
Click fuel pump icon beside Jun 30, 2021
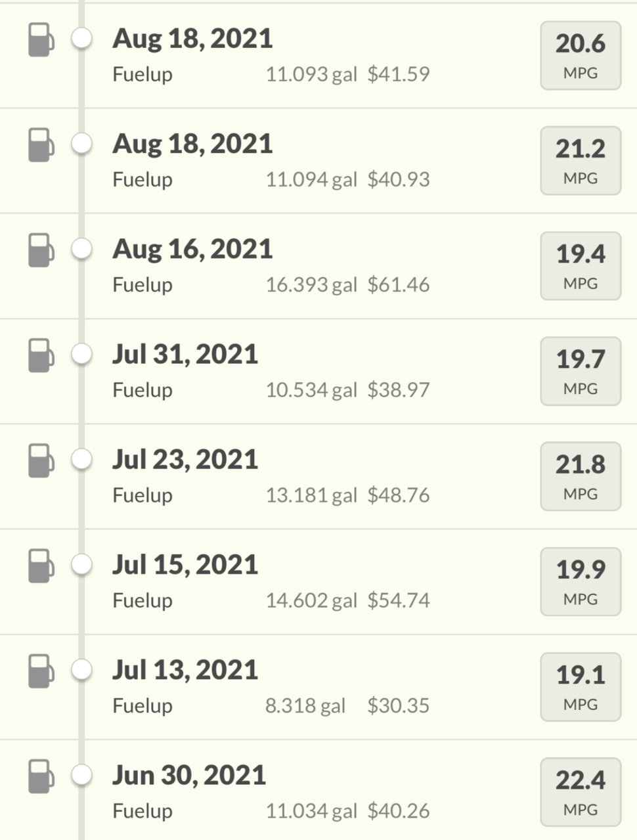point(41,776)
